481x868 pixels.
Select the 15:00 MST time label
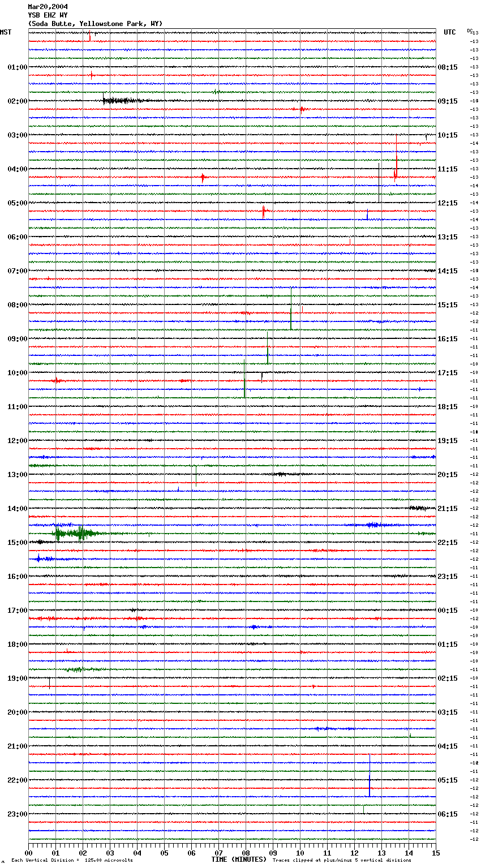coord(17,543)
